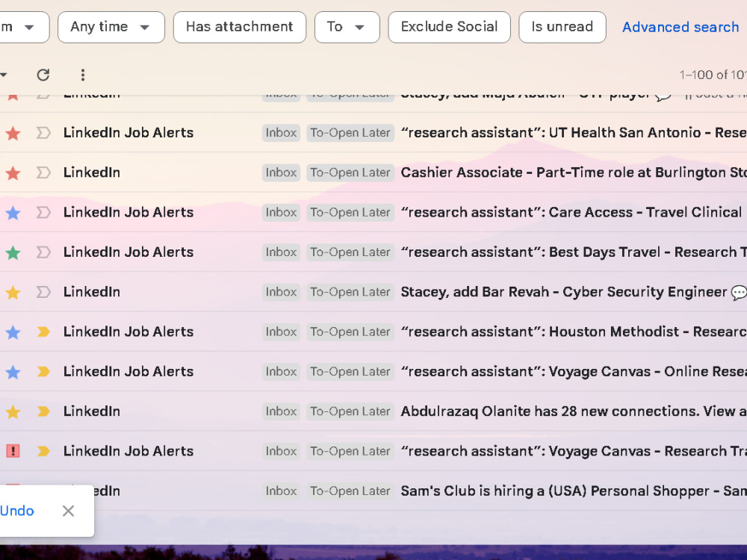Image resolution: width=747 pixels, height=560 pixels.
Task: Click To-Open Later label on Bar Revah email
Action: 350,292
